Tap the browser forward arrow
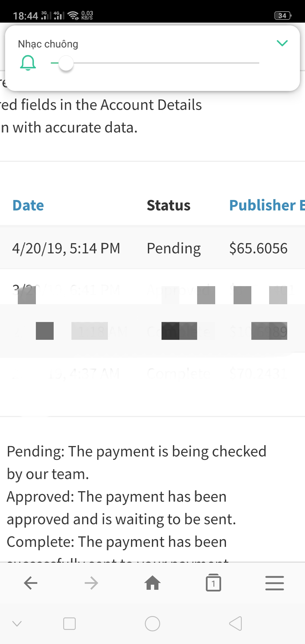305x644 pixels. [91, 583]
